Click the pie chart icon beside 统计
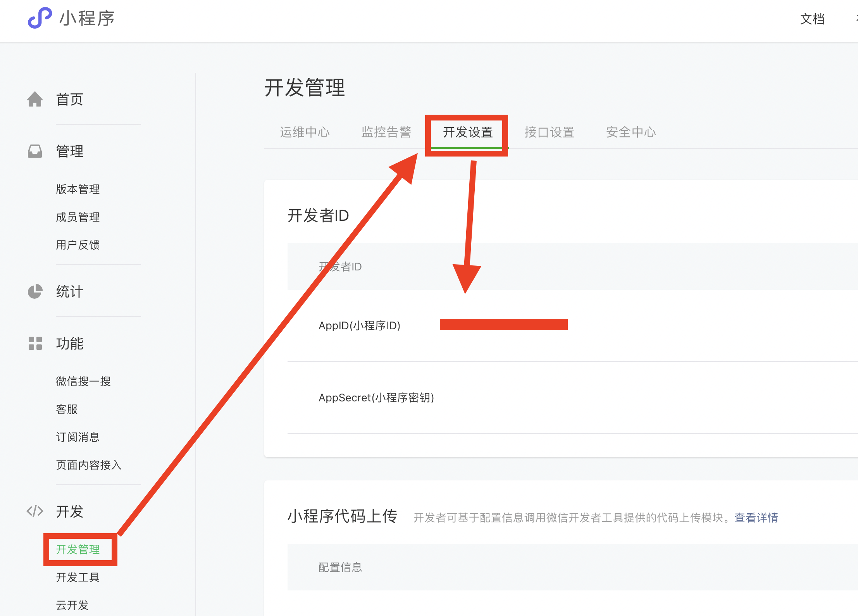 pyautogui.click(x=35, y=291)
